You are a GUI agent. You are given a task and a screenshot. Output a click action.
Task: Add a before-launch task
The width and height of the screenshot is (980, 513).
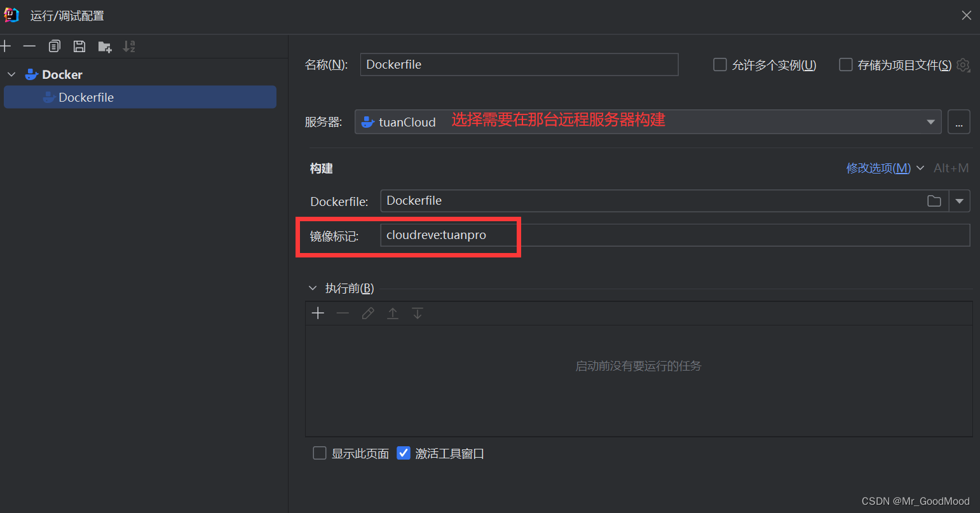point(318,313)
